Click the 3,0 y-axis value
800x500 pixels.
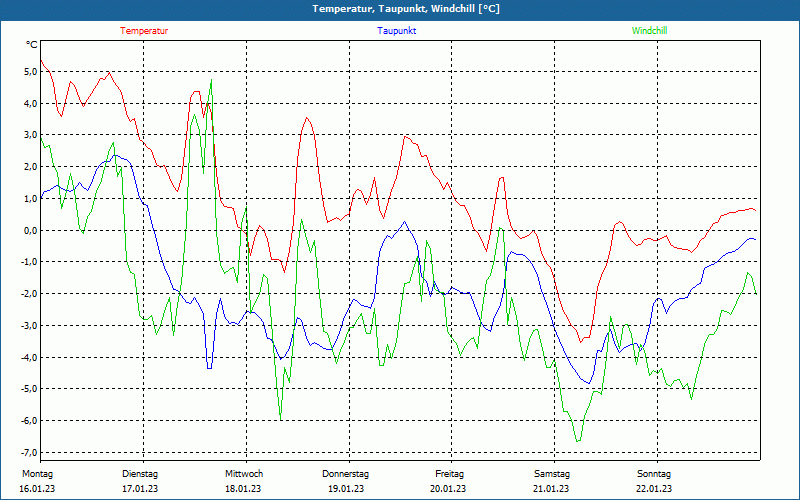coord(31,135)
